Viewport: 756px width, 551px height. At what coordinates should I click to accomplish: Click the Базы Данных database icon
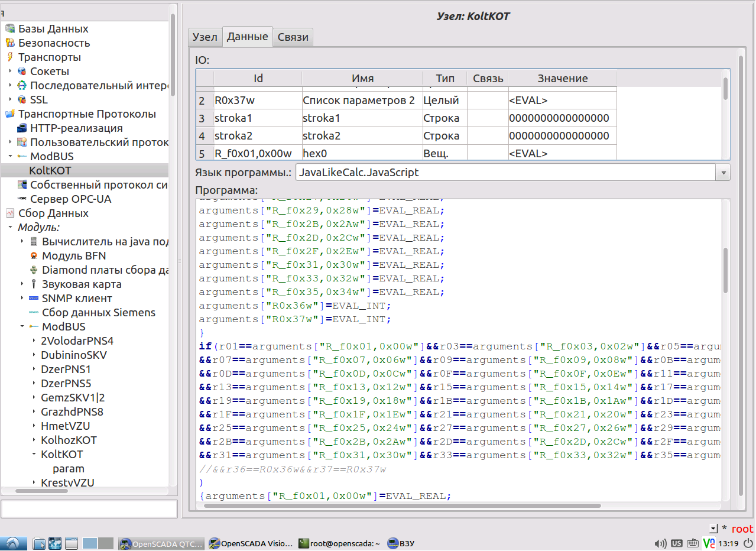point(9,29)
